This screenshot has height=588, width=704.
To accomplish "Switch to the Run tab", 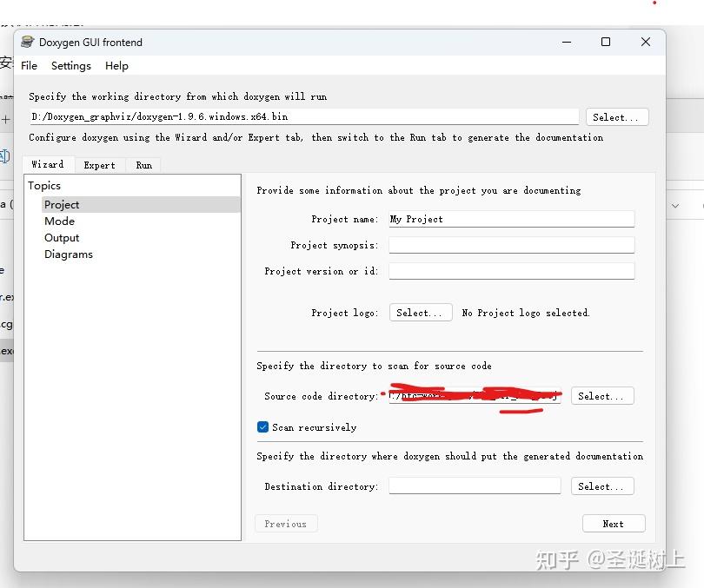I will pyautogui.click(x=143, y=165).
